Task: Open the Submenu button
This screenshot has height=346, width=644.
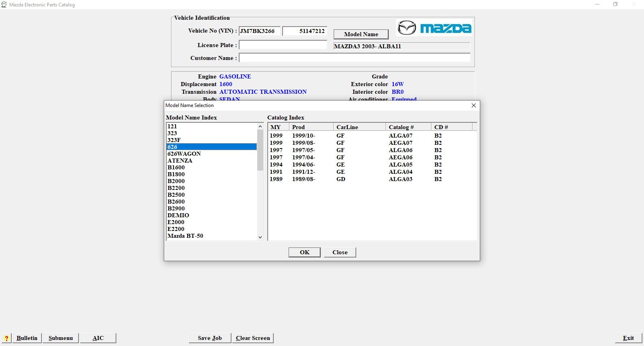Action: click(61, 338)
